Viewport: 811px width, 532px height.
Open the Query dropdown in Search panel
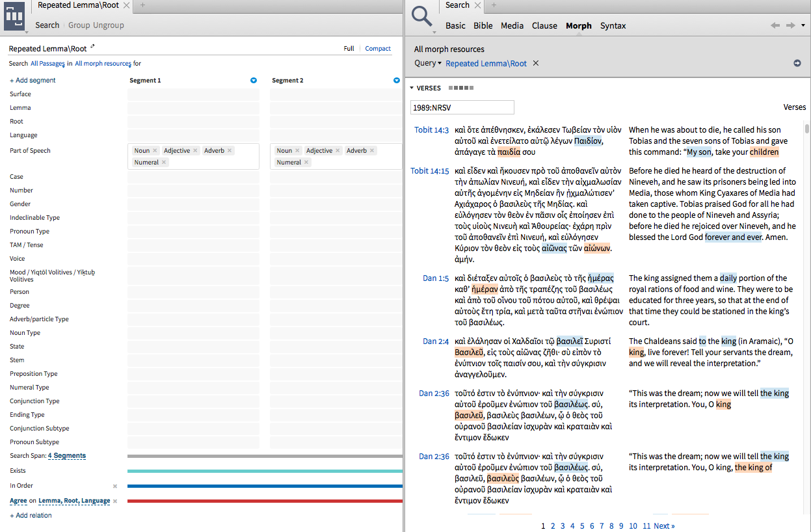point(428,63)
